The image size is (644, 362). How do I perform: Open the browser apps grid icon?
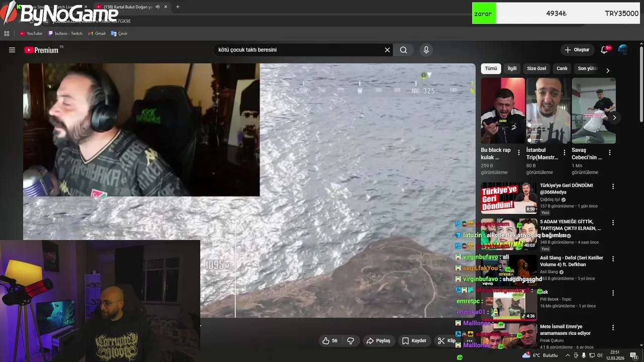tap(7, 34)
